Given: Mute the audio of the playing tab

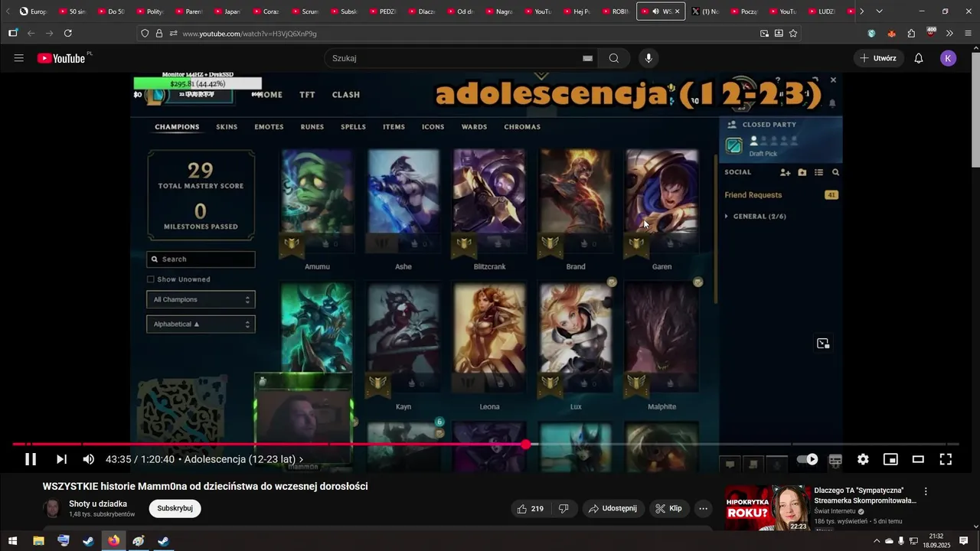Looking at the screenshot, I should pos(655,11).
